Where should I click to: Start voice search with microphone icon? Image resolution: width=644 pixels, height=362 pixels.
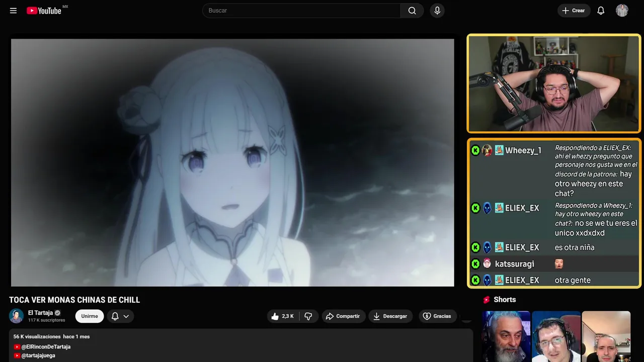[437, 11]
